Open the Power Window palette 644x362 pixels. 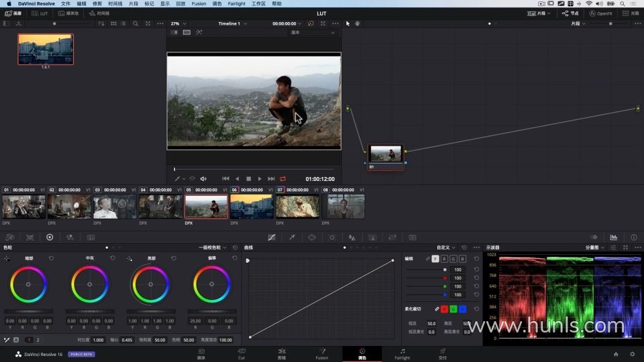point(312,237)
